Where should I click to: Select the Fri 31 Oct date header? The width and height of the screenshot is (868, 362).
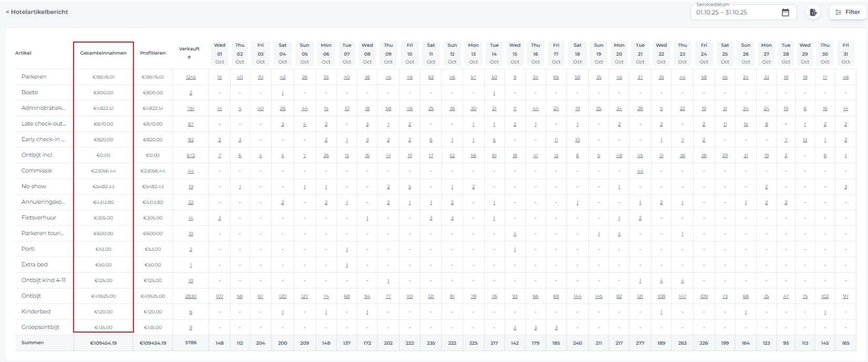pos(845,53)
